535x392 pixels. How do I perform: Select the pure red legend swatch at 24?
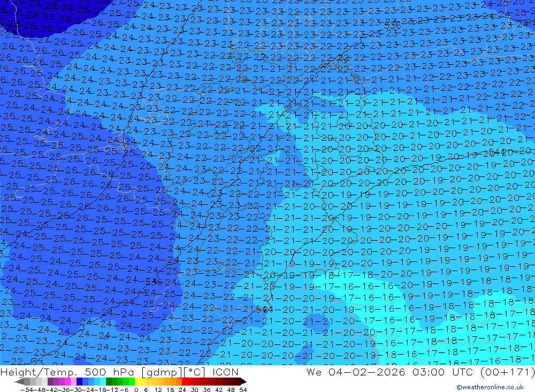point(185,382)
